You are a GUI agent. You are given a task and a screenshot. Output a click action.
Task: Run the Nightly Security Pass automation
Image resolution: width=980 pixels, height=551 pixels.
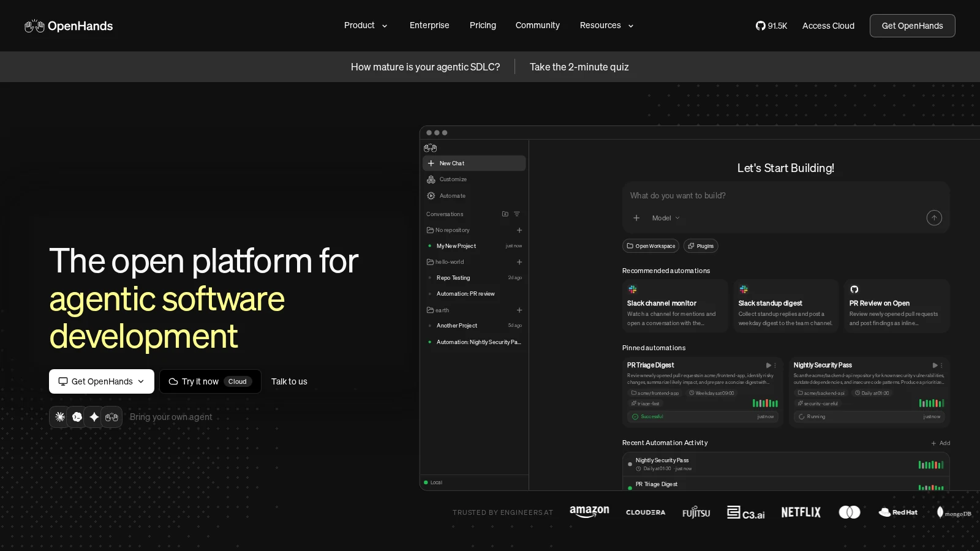point(935,365)
